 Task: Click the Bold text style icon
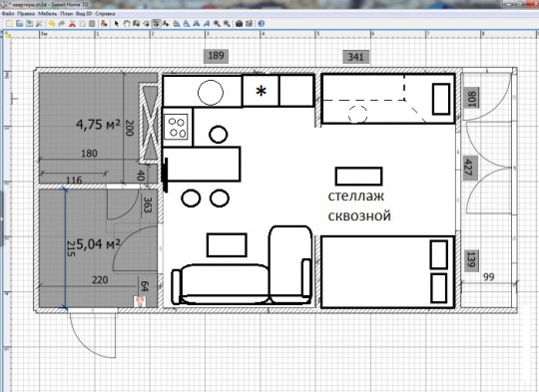coord(197,23)
